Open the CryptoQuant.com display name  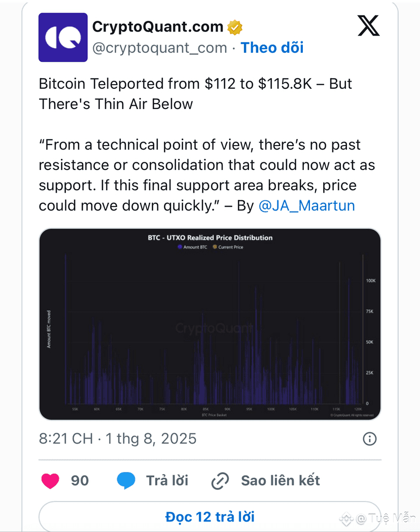pos(158,27)
